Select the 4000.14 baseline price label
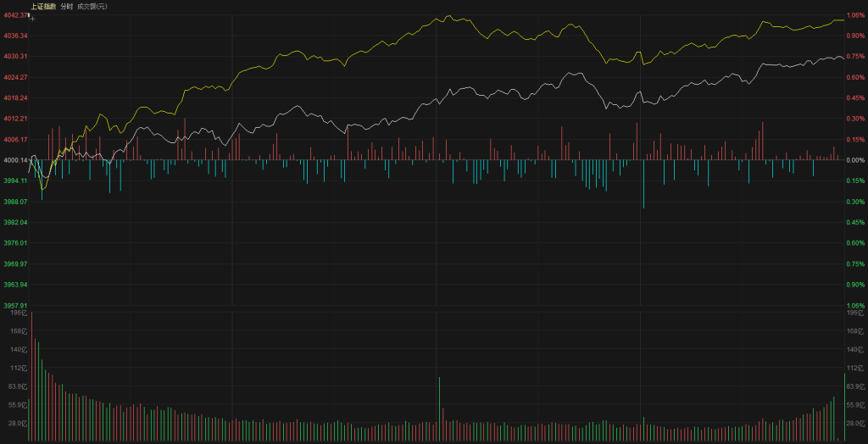Viewport: 868px width, 444px height. (x=15, y=160)
